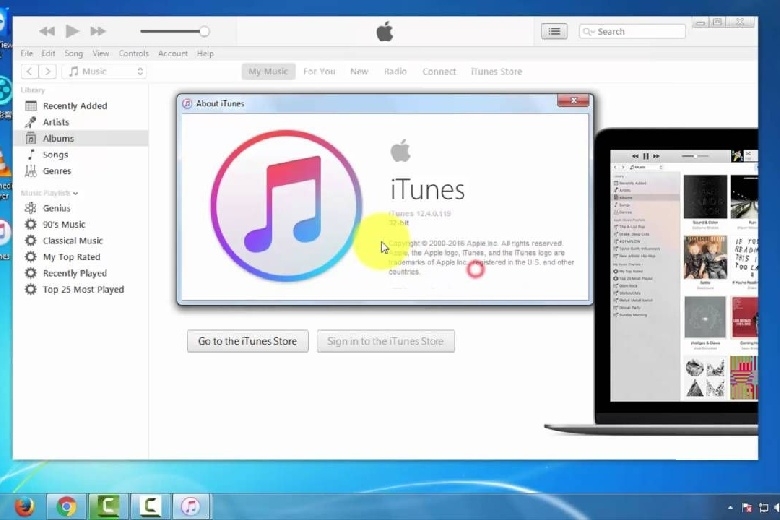Switch to the New tab
The width and height of the screenshot is (780, 520).
click(x=359, y=71)
